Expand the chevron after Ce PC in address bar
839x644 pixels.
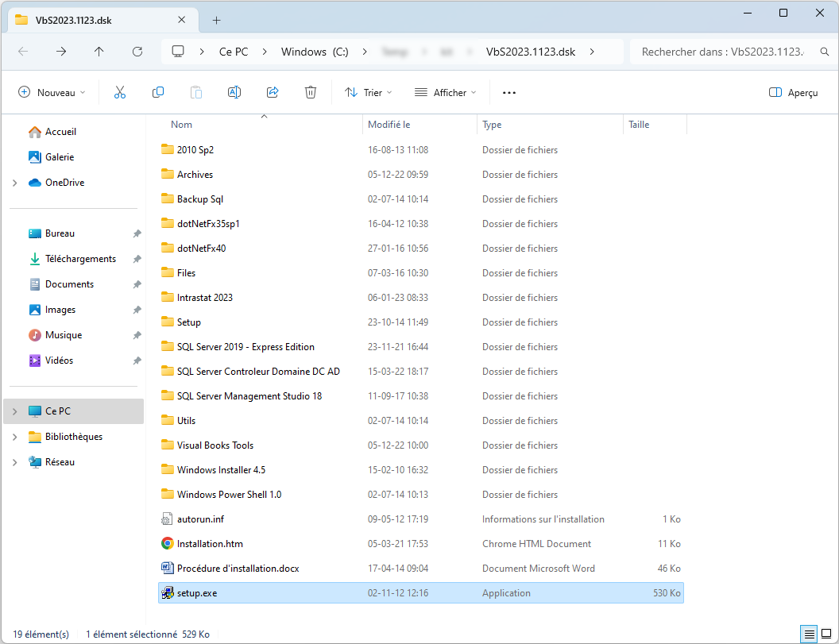click(265, 52)
